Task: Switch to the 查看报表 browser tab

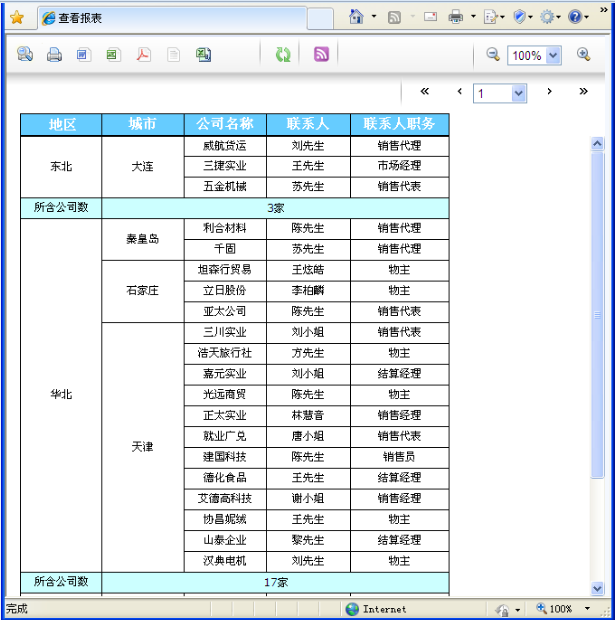Action: click(x=172, y=18)
